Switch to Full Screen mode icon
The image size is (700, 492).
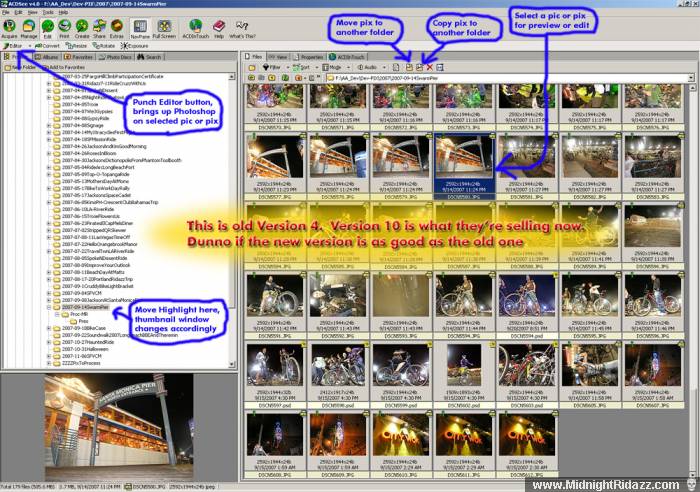(x=164, y=29)
